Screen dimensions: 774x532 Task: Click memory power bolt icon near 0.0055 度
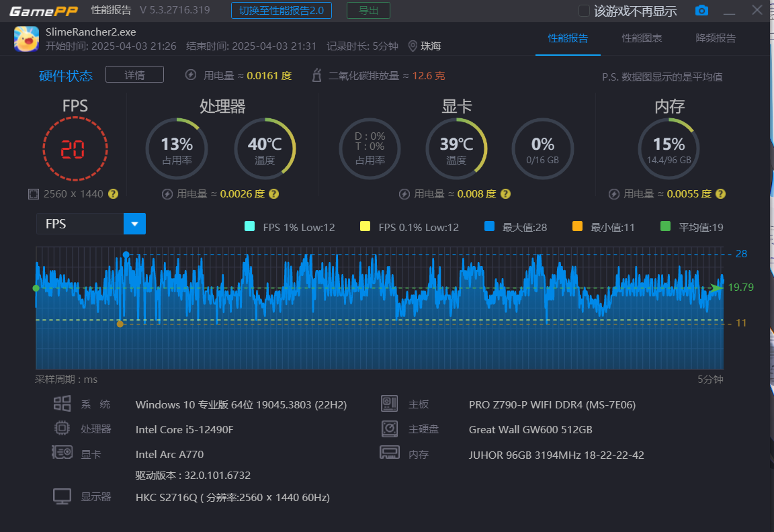click(614, 194)
